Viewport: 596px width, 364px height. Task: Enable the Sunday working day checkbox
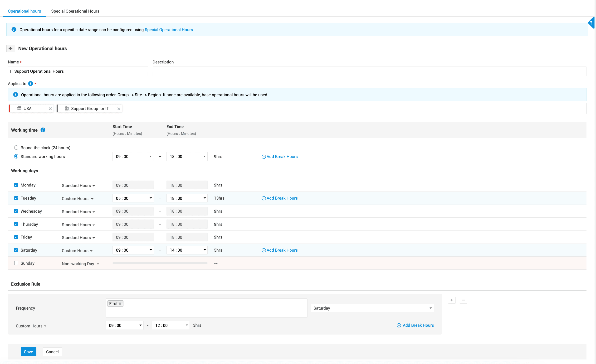[x=16, y=263]
